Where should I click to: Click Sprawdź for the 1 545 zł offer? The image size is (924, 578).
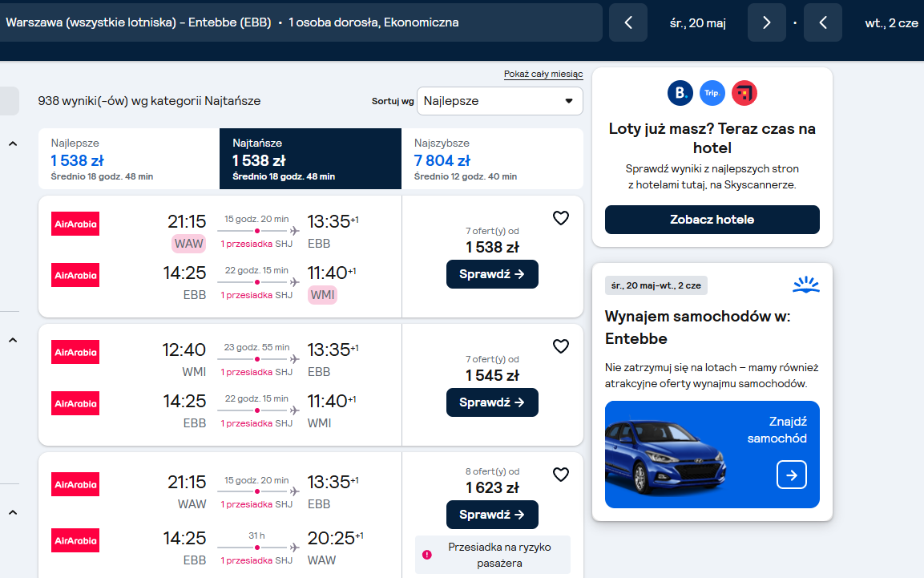(x=492, y=402)
